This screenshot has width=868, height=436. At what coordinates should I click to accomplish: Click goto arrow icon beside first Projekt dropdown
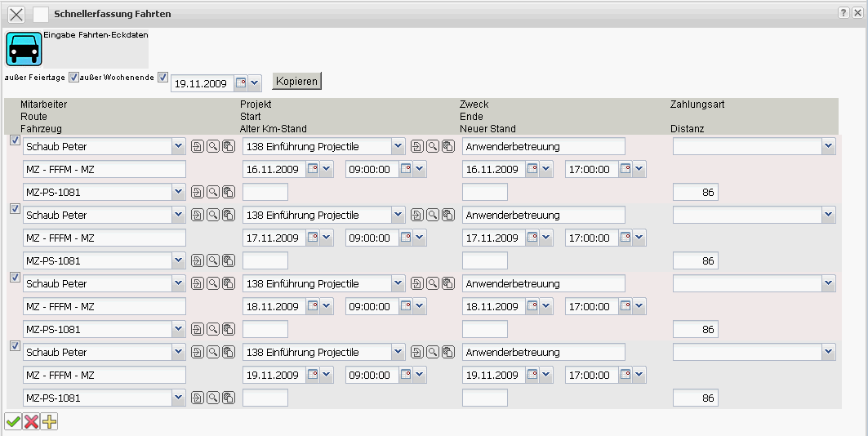[x=417, y=147]
